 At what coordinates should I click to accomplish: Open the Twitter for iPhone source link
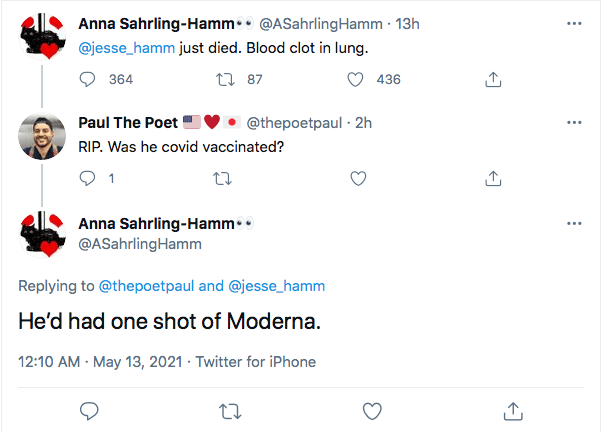255,361
